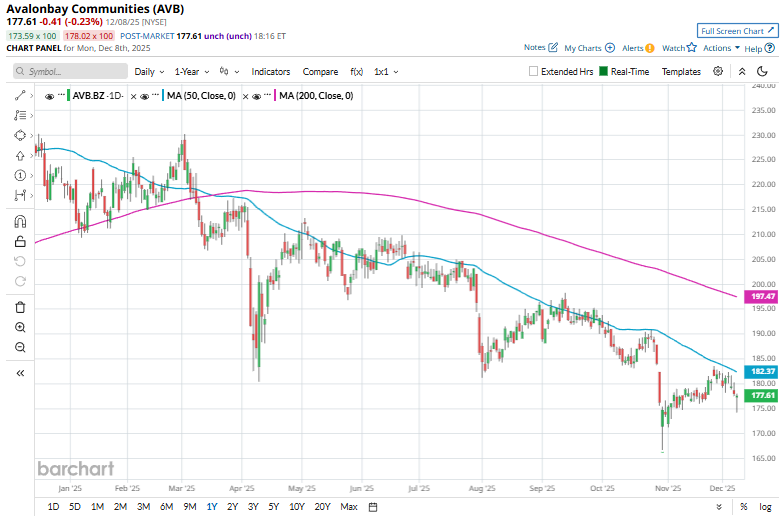Image resolution: width=781 pixels, height=518 pixels.
Task: Open the Indicators menu
Action: pos(271,72)
